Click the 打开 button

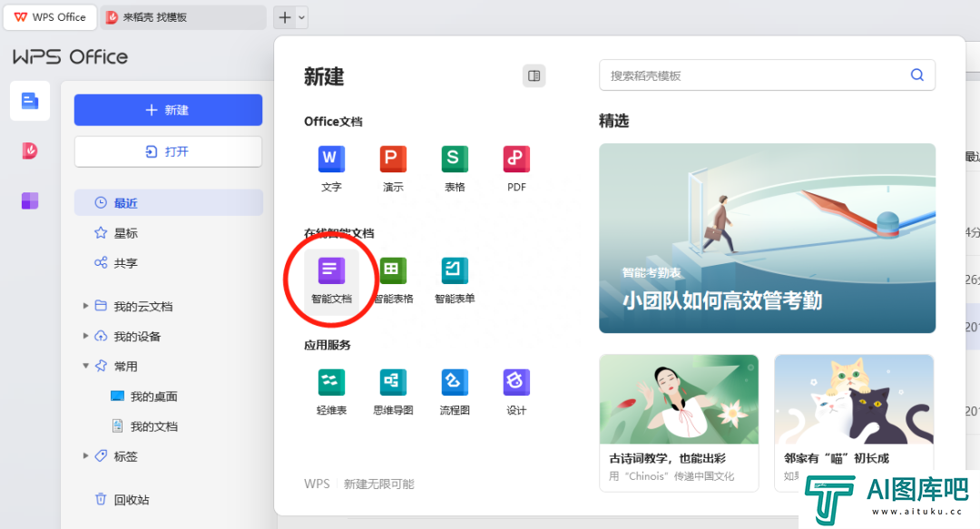click(168, 152)
